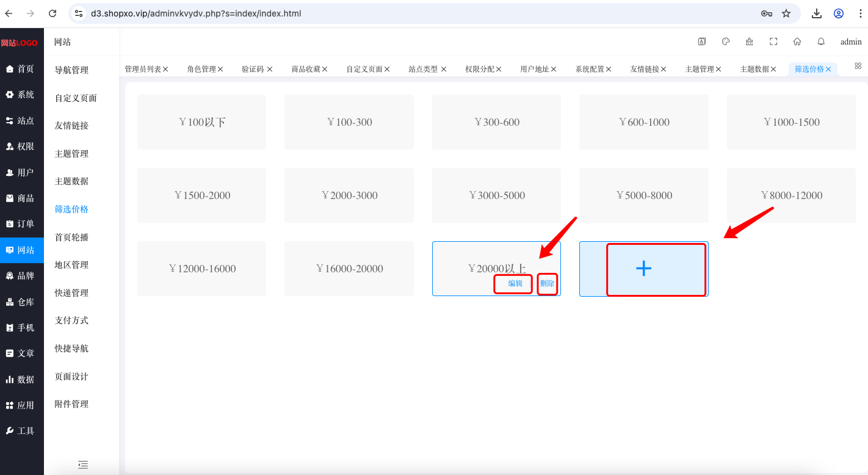Select the ￥8000-12000 price card
Viewport: 868px width, 475px height.
791,195
